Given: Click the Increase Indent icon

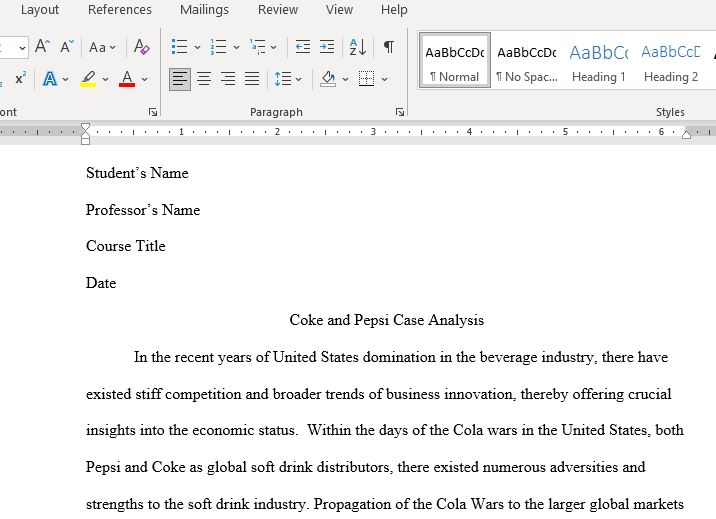Looking at the screenshot, I should pyautogui.click(x=327, y=47).
